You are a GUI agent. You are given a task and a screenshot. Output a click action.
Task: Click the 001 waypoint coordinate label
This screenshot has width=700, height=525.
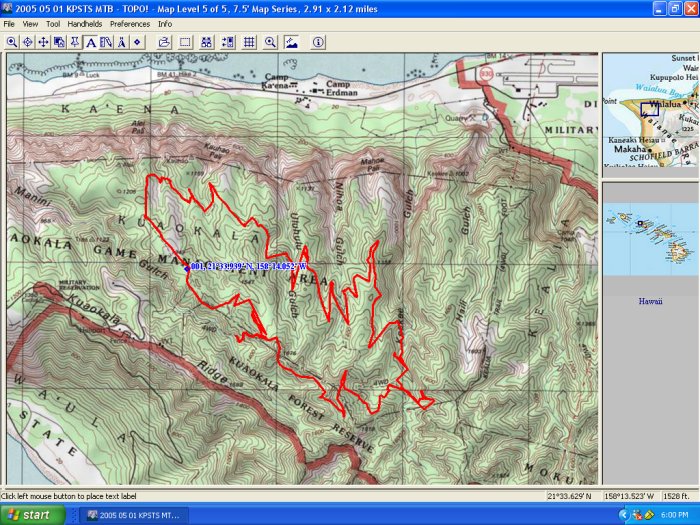click(x=249, y=267)
